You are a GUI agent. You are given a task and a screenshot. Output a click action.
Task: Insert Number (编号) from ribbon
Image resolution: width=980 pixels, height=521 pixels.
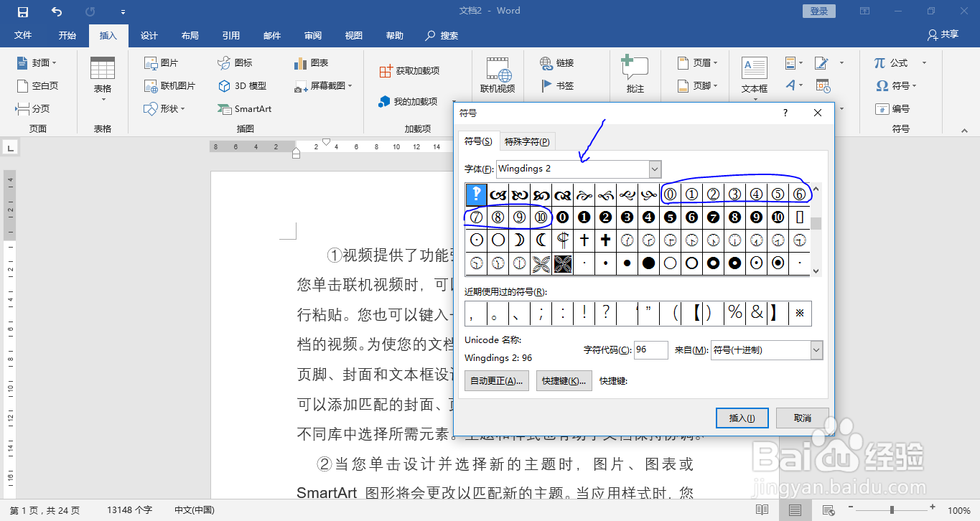coord(892,109)
